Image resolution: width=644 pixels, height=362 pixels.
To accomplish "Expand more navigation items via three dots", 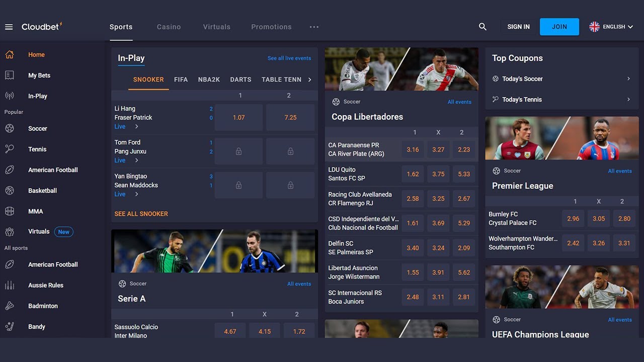I will pos(314,27).
